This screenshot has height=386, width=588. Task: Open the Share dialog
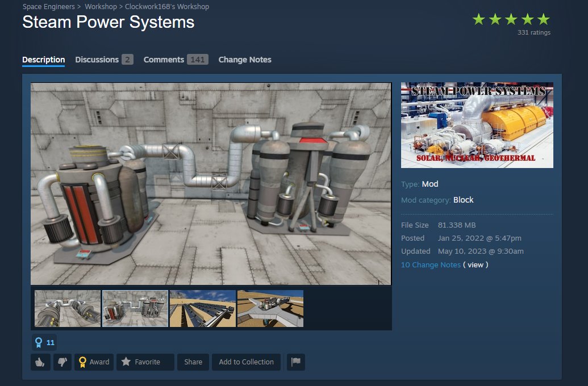tap(193, 362)
